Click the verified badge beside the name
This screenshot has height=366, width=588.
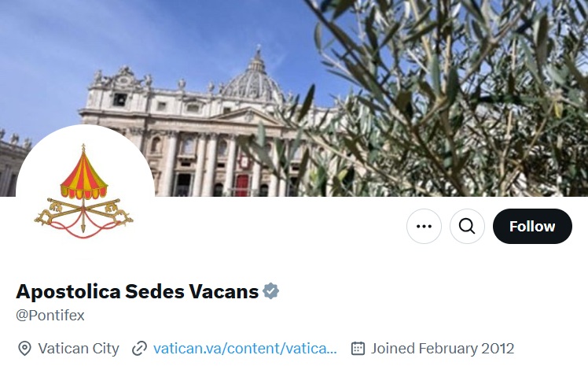pos(270,291)
